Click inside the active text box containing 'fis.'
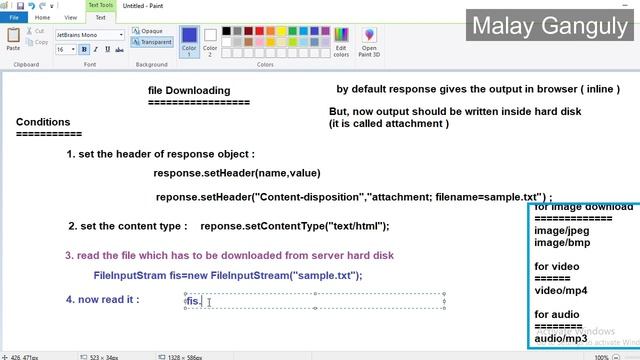The width and height of the screenshot is (640, 360). [x=315, y=301]
